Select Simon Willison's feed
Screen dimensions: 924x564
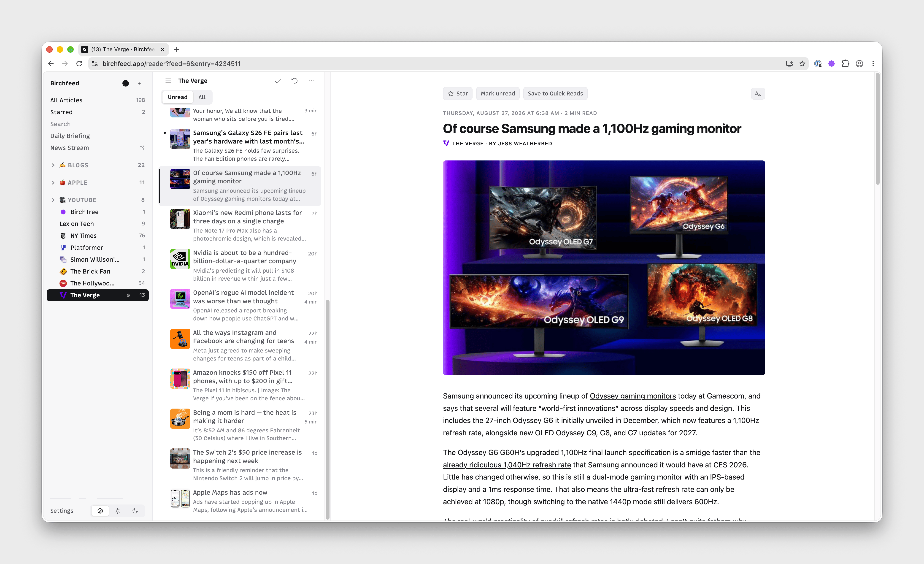tap(97, 260)
